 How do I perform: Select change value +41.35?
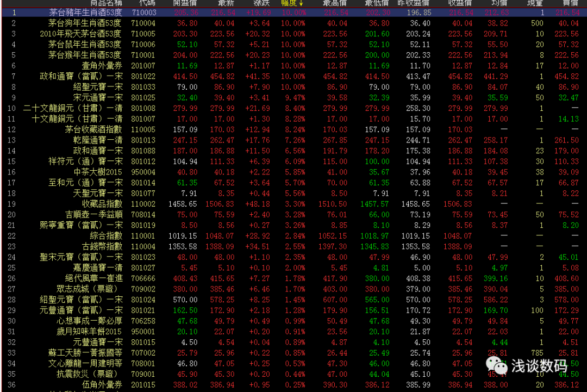click(x=257, y=76)
